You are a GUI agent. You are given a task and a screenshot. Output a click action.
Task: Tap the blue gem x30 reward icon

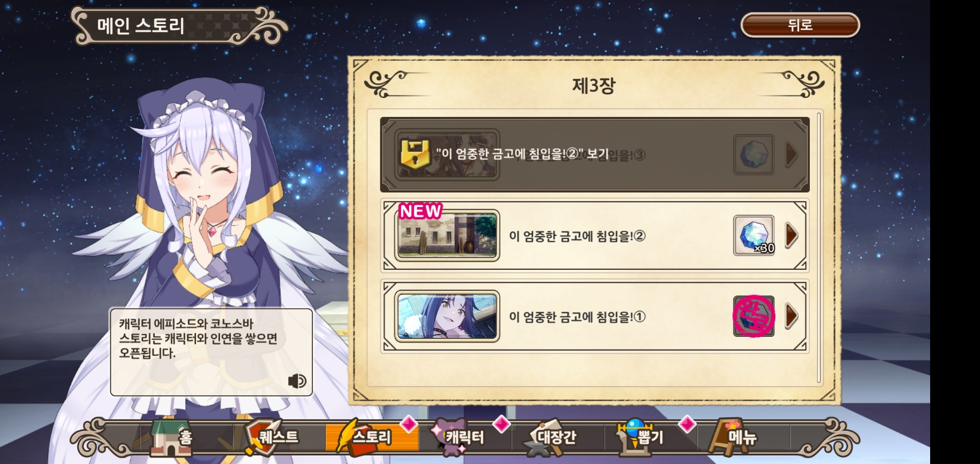click(754, 235)
